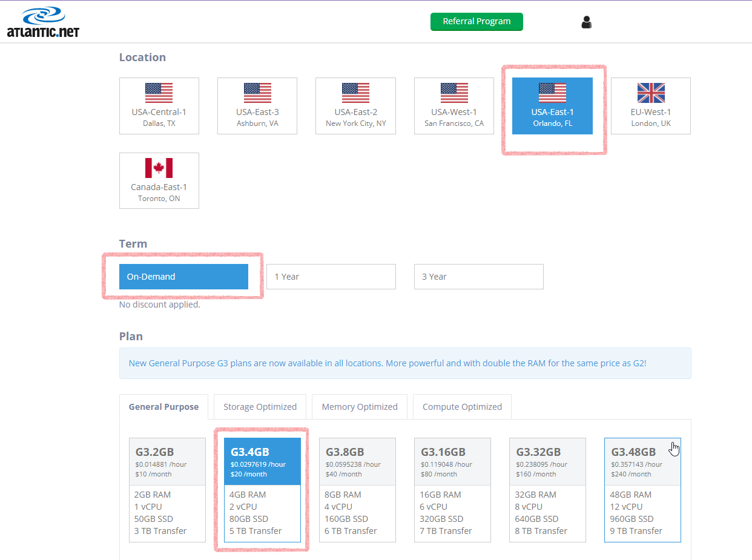Viewport: 752px width, 560px height.
Task: Pick USA-East-2 New York City location
Action: point(355,106)
